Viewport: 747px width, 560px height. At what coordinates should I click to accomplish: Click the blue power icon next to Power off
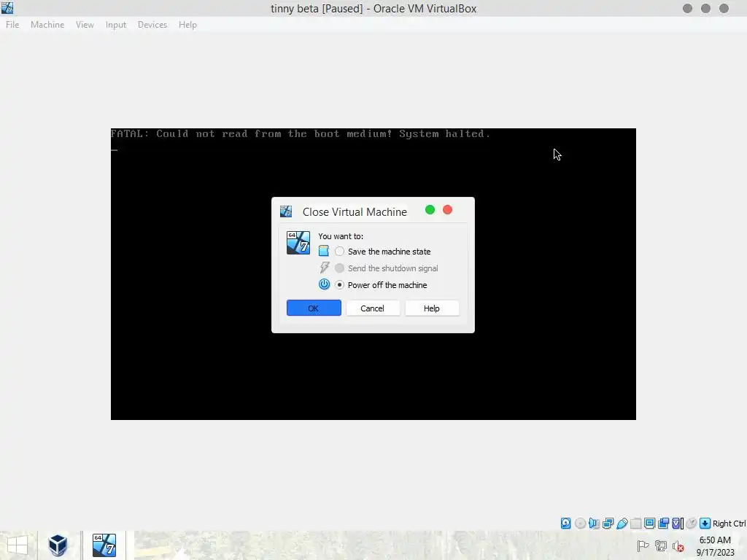pyautogui.click(x=324, y=284)
